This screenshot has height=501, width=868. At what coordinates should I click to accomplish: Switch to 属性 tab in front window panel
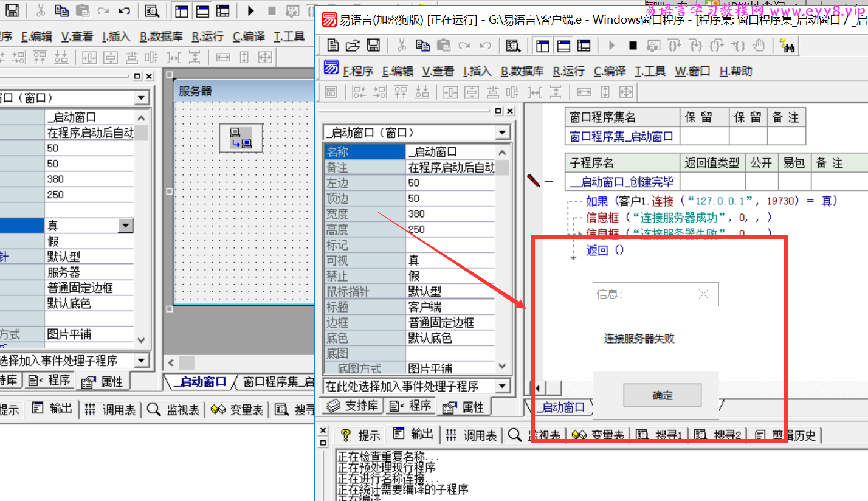pyautogui.click(x=465, y=407)
